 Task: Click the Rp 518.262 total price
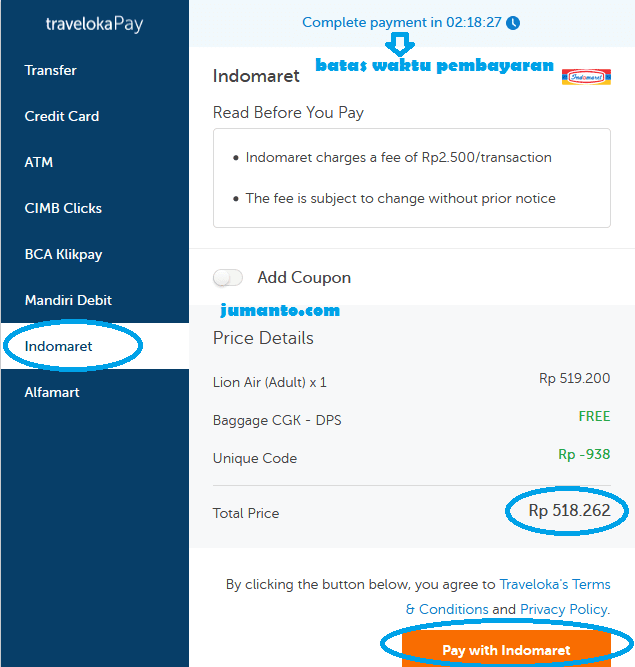[569, 510]
